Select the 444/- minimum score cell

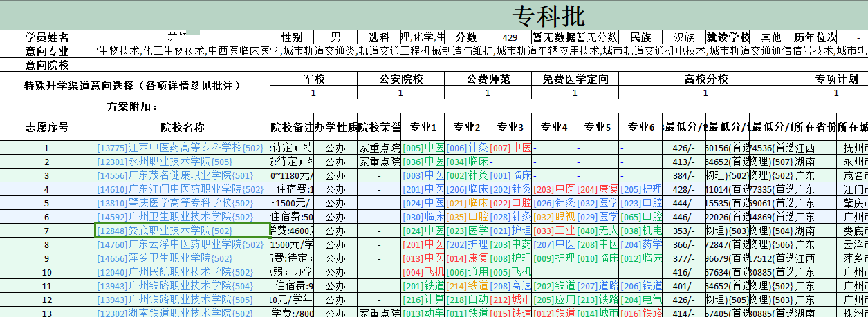click(x=684, y=203)
